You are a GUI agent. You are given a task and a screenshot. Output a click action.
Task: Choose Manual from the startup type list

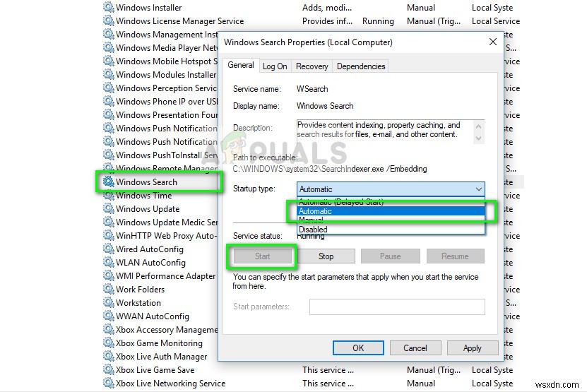pos(391,220)
